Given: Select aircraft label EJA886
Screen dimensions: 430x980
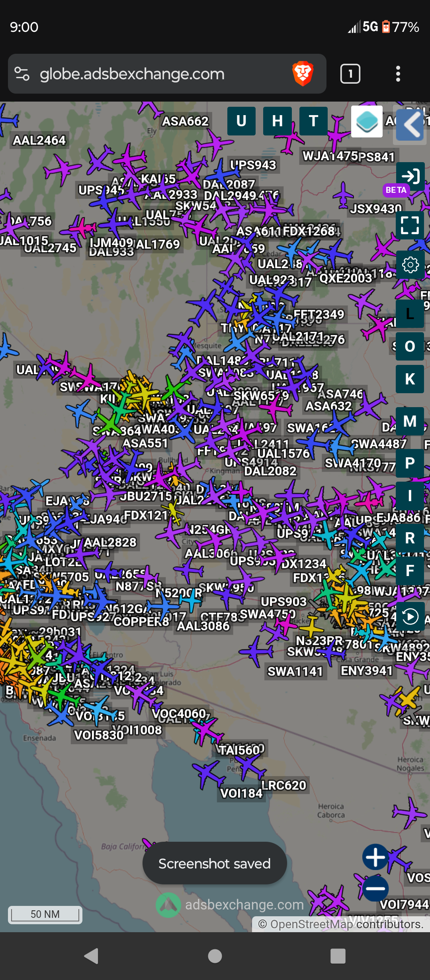Looking at the screenshot, I should coord(398,517).
